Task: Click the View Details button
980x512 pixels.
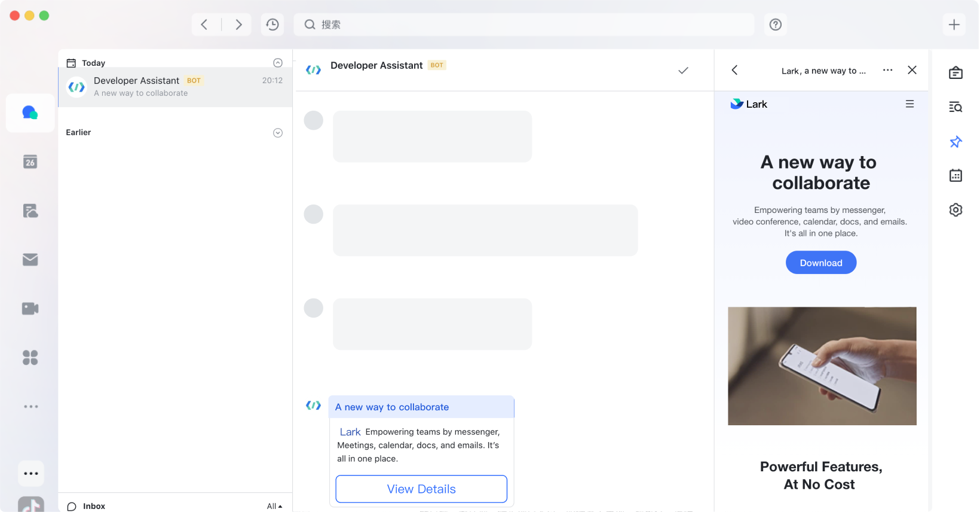Action: click(x=421, y=489)
